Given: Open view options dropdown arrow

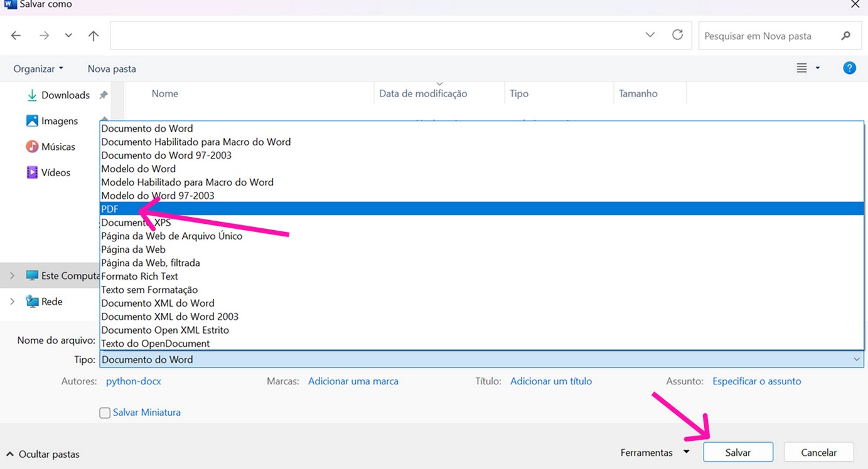Looking at the screenshot, I should (x=817, y=68).
